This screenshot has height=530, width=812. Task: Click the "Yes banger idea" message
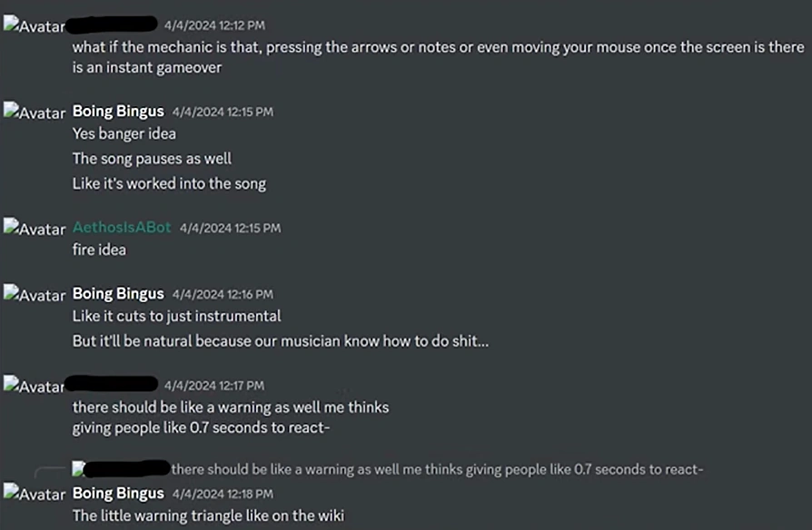[124, 134]
